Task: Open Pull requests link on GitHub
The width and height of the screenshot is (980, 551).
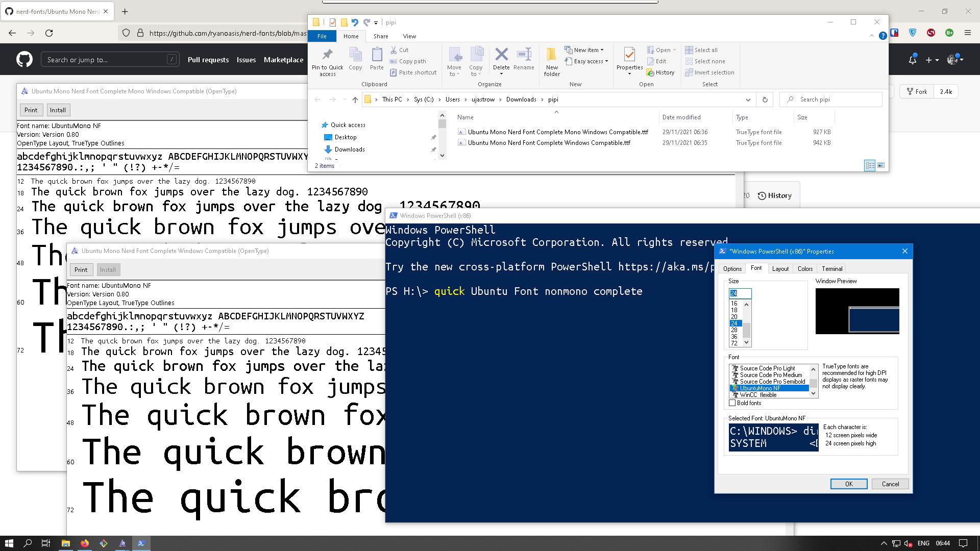Action: coord(208,60)
